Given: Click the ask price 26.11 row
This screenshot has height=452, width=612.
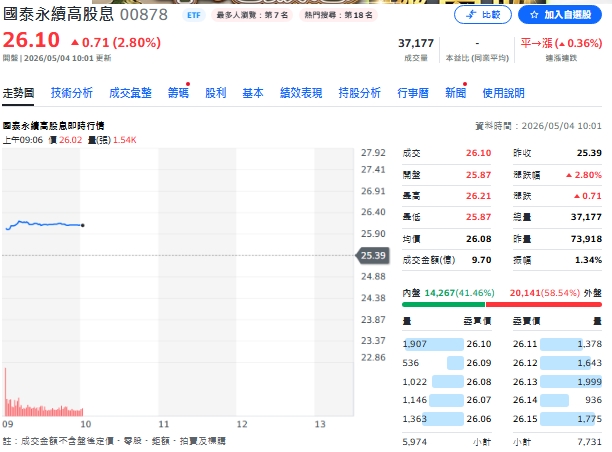Looking at the screenshot, I should coord(557,344).
